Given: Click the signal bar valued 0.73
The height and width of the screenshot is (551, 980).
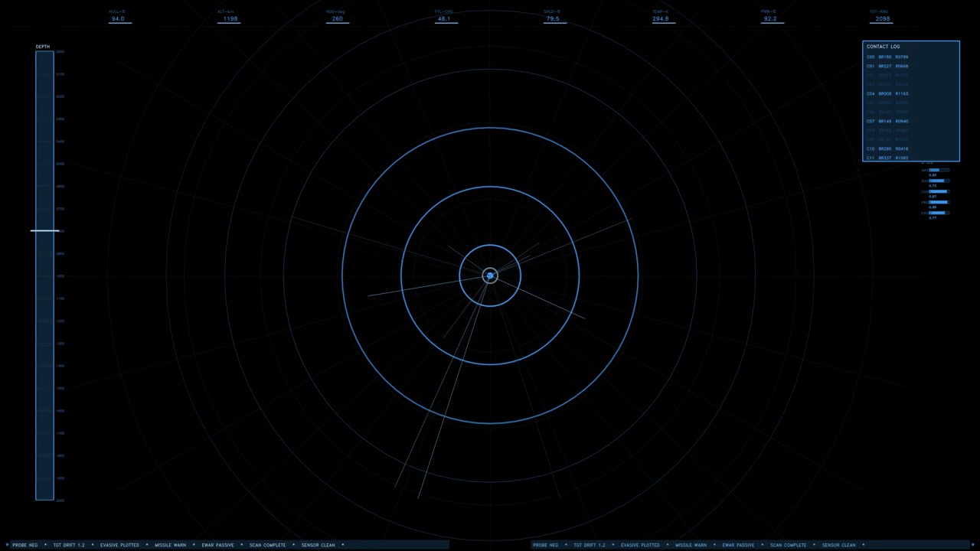Looking at the screenshot, I should tap(939, 181).
